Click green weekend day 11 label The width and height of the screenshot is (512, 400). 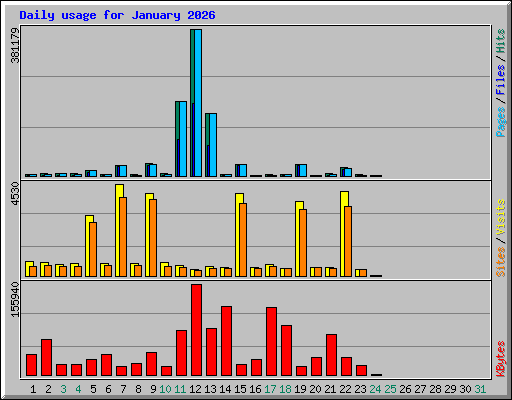[x=180, y=389]
